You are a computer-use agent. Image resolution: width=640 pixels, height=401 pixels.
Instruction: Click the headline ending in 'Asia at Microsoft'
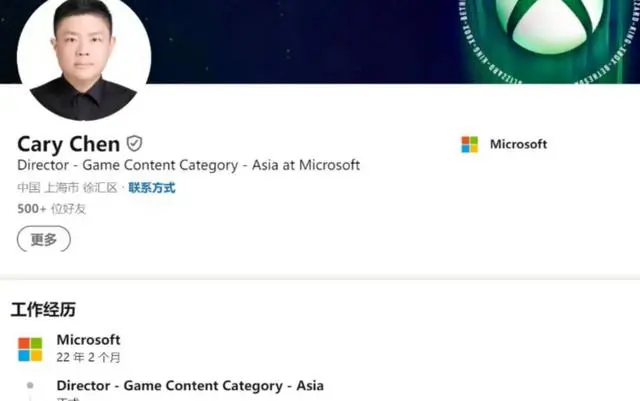tap(189, 165)
